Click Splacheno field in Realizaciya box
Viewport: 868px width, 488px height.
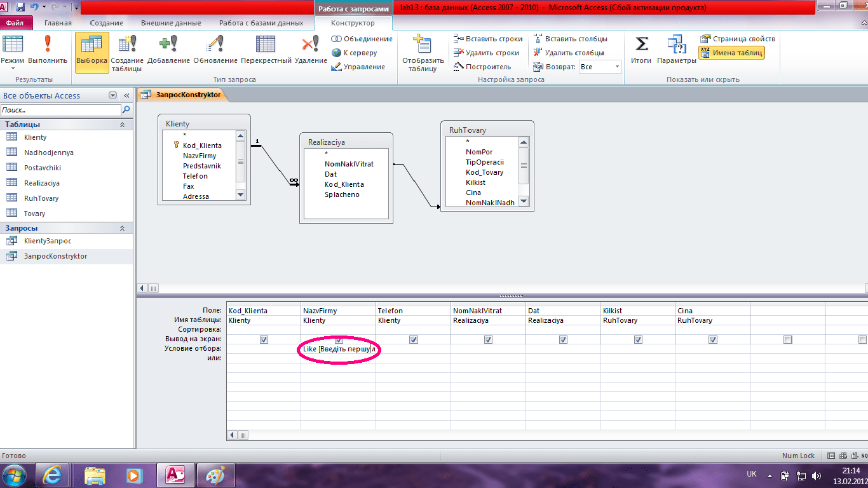[342, 194]
